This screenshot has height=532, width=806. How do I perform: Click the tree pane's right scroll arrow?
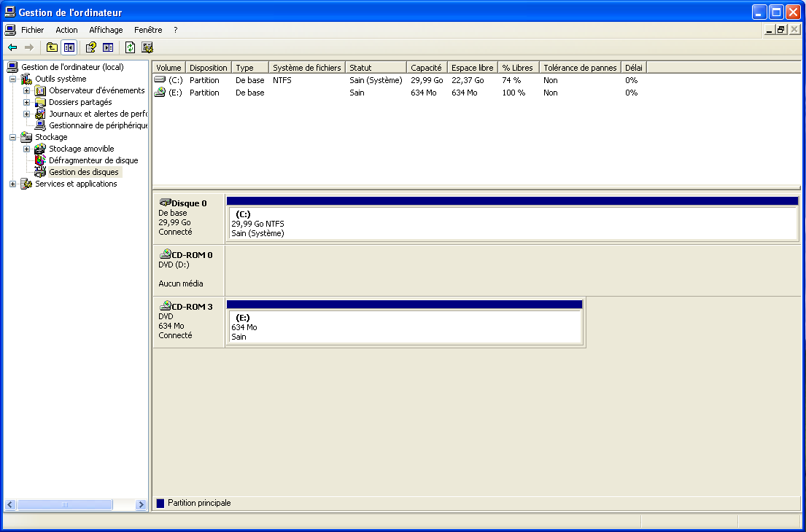(141, 505)
